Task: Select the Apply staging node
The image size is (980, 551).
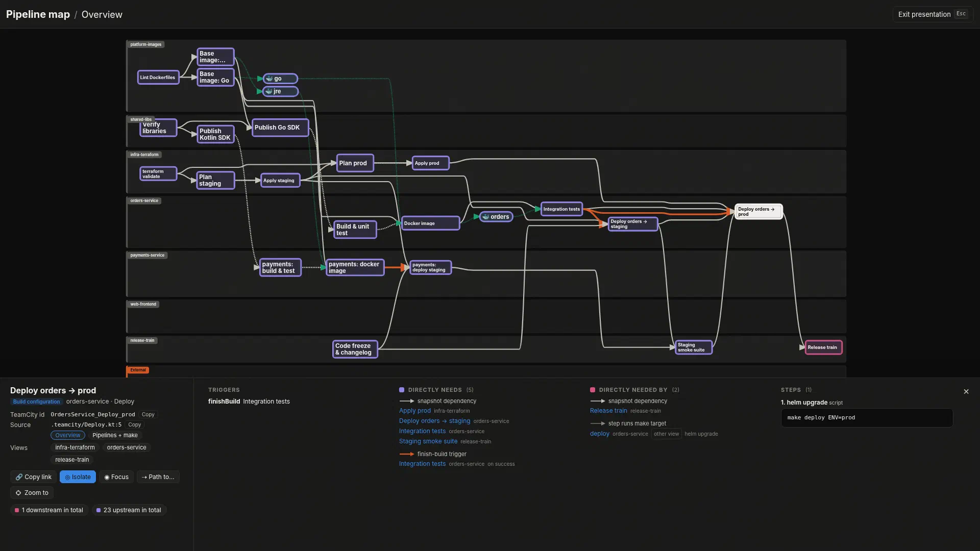Action: point(280,181)
